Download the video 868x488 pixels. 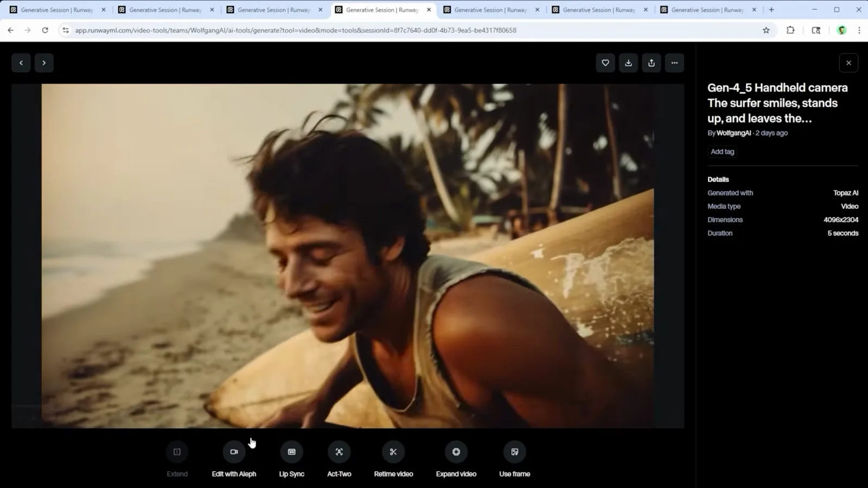point(628,63)
